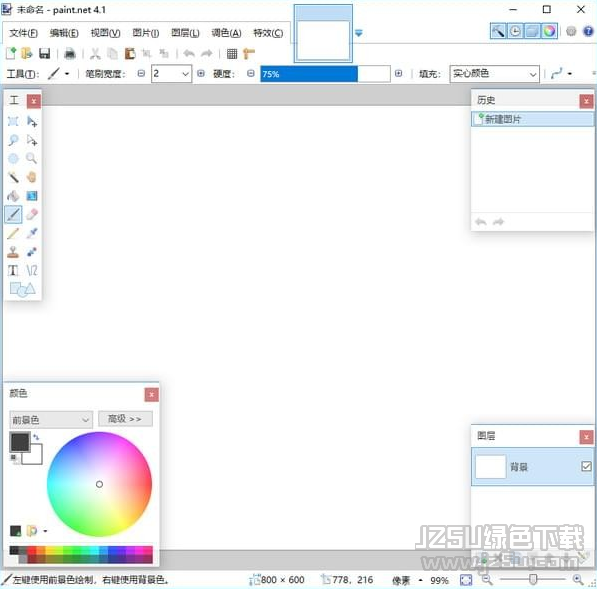Click the 75% hardness slider bar
The height and width of the screenshot is (589, 597).
coord(325,74)
